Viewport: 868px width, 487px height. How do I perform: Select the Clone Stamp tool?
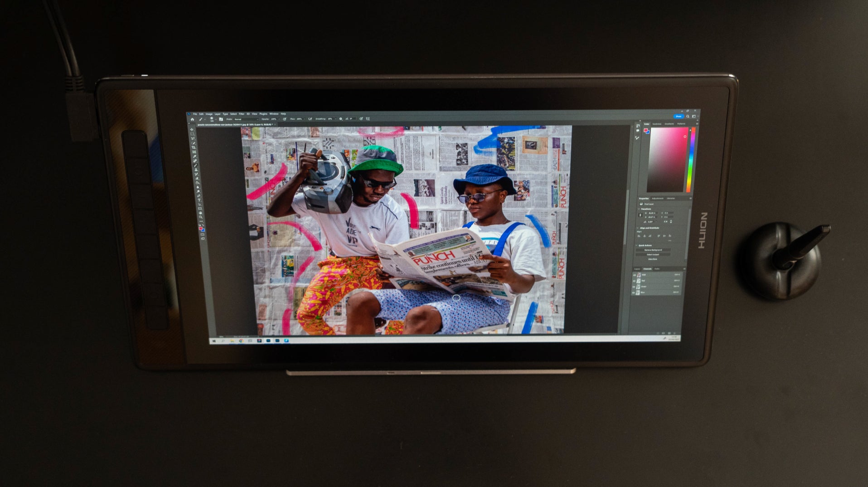pos(196,170)
